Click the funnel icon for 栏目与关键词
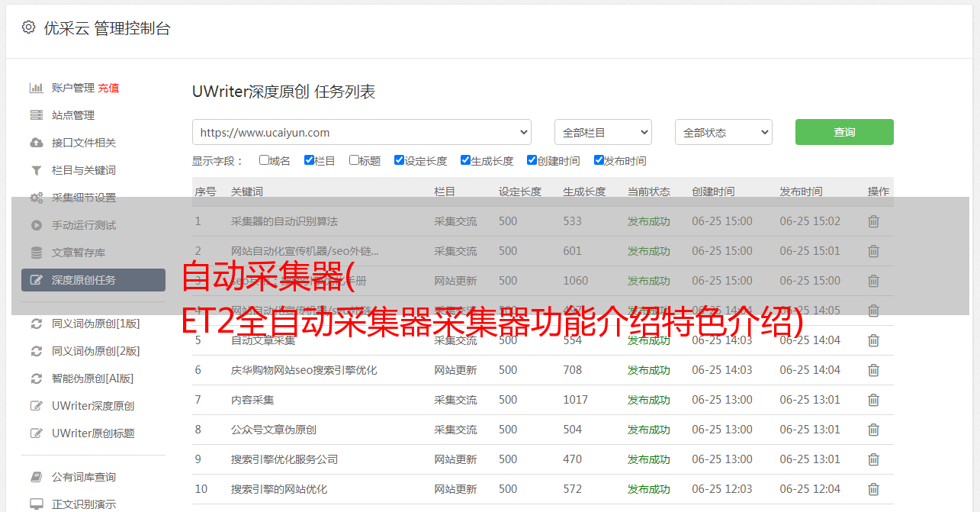The height and width of the screenshot is (512, 980). (36, 170)
